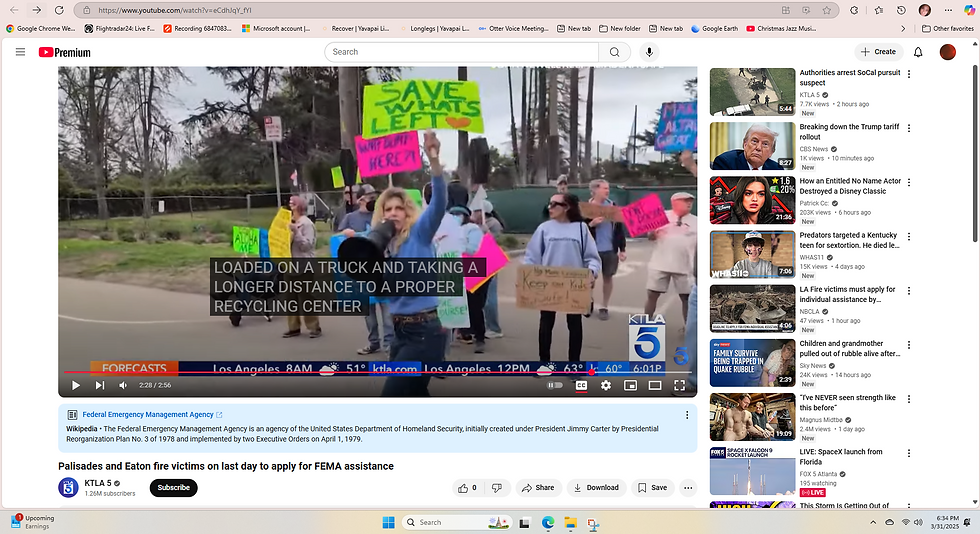The image size is (980, 534).
Task: Click the YouTube search box
Action: [461, 52]
